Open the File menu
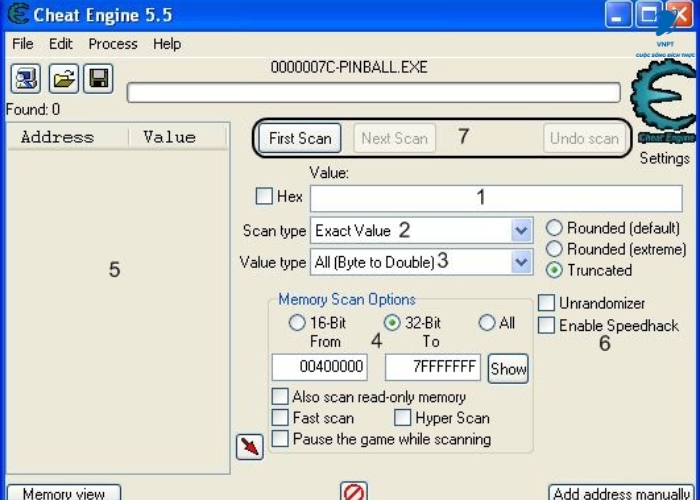Viewport: 700px width, 500px height. pos(23,44)
